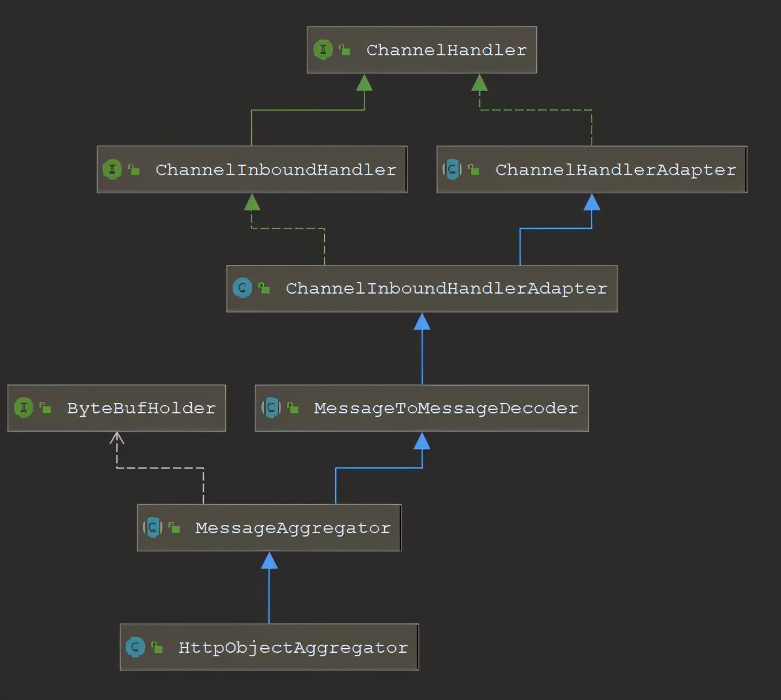The height and width of the screenshot is (700, 781).
Task: Select the ChannelHandler node label
Action: (x=446, y=50)
